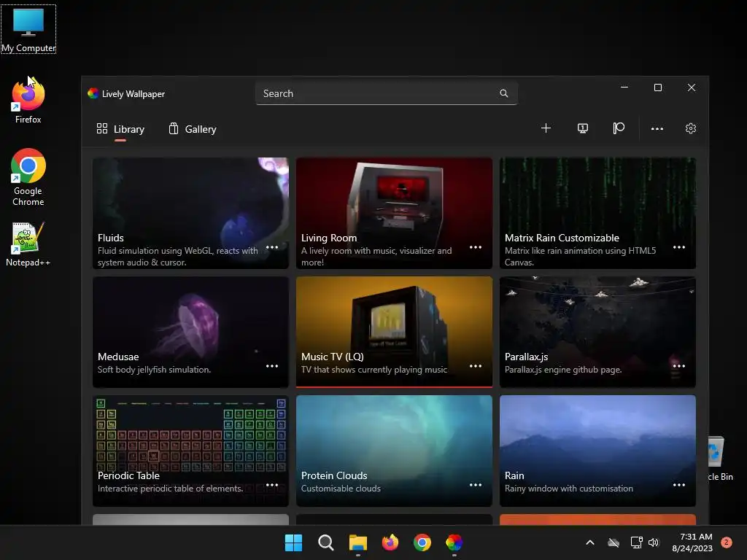Select the Music TV (LQ) thumbnail

394,332
